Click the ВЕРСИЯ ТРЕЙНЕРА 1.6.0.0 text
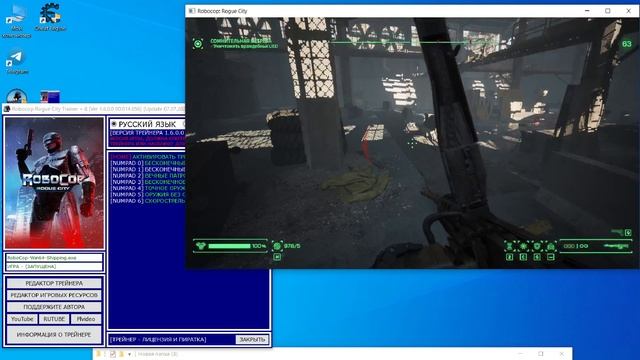 pyautogui.click(x=148, y=133)
